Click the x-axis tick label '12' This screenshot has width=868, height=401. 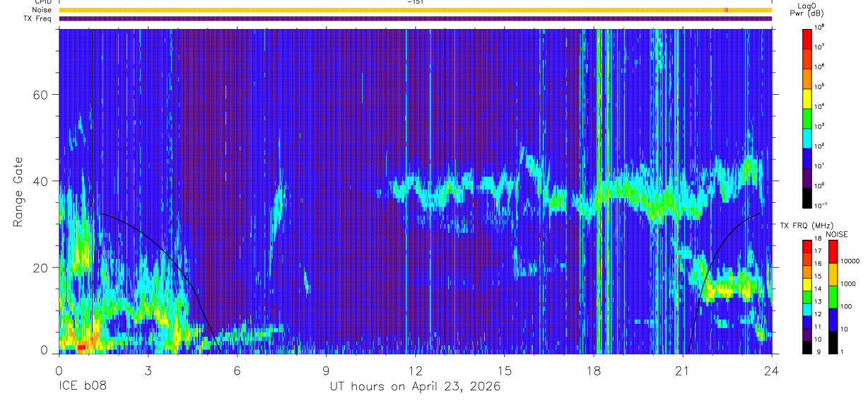point(415,370)
